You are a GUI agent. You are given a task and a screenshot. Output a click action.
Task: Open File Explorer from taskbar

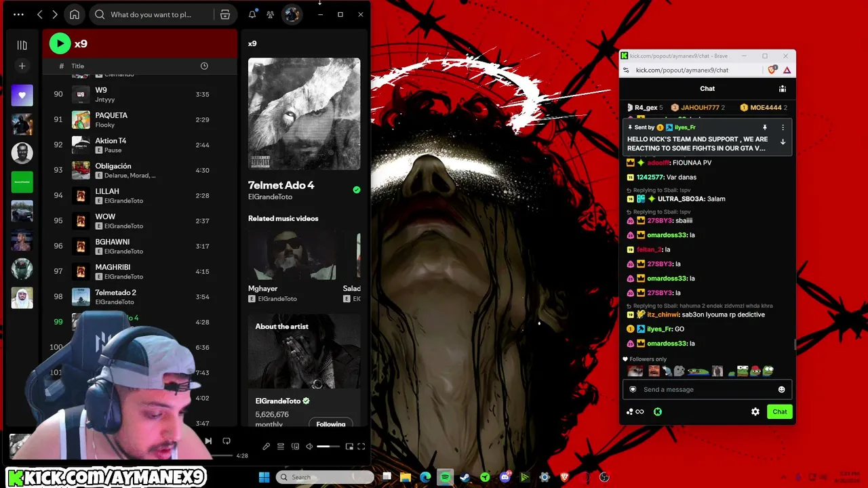406,477
